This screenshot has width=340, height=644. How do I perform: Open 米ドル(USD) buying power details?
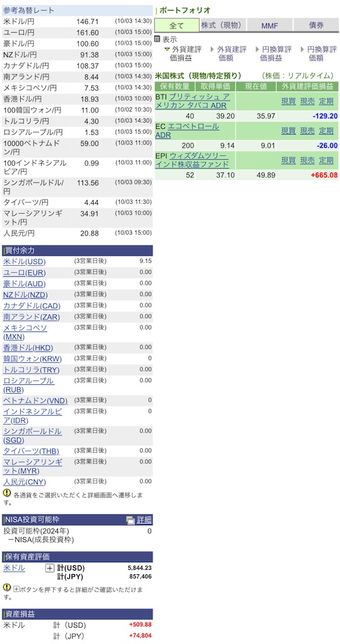click(25, 262)
